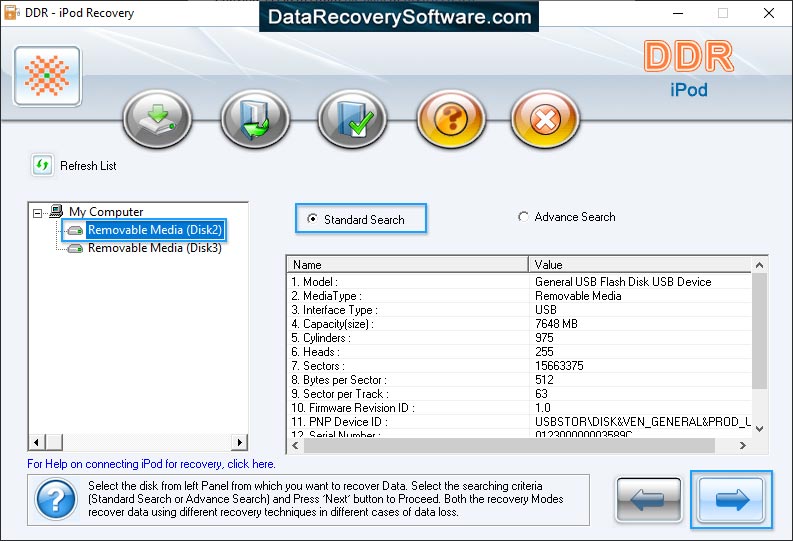This screenshot has height=541, width=793.
Task: Click the drive icon beside Removable Media (Disk2)
Action: 75,231
